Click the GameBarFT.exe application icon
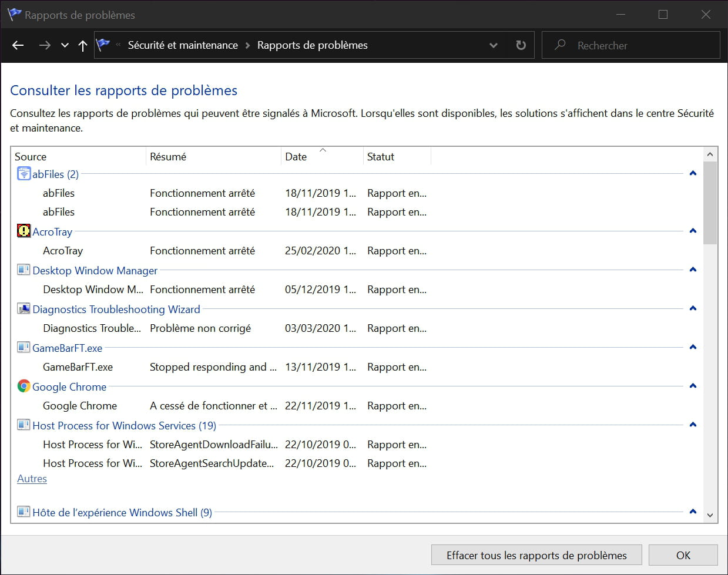The width and height of the screenshot is (728, 575). (23, 347)
